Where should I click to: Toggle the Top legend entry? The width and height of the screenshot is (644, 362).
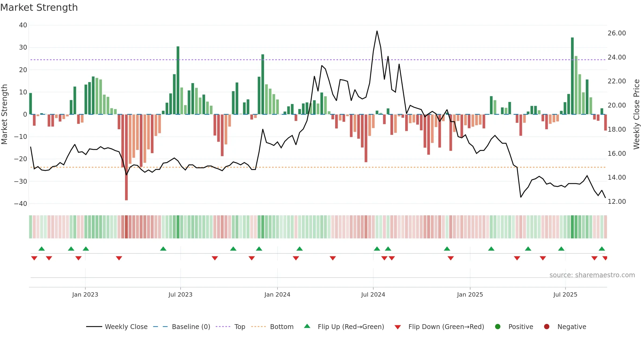(230, 327)
